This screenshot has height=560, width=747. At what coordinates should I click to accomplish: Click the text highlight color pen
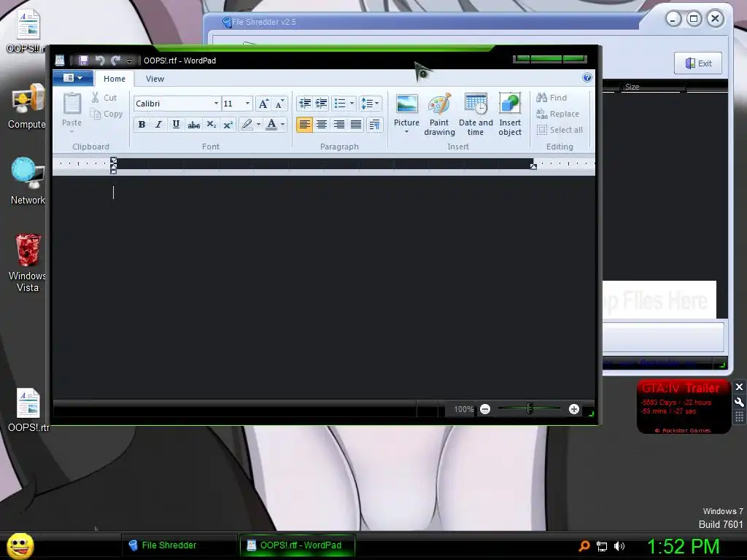point(247,124)
